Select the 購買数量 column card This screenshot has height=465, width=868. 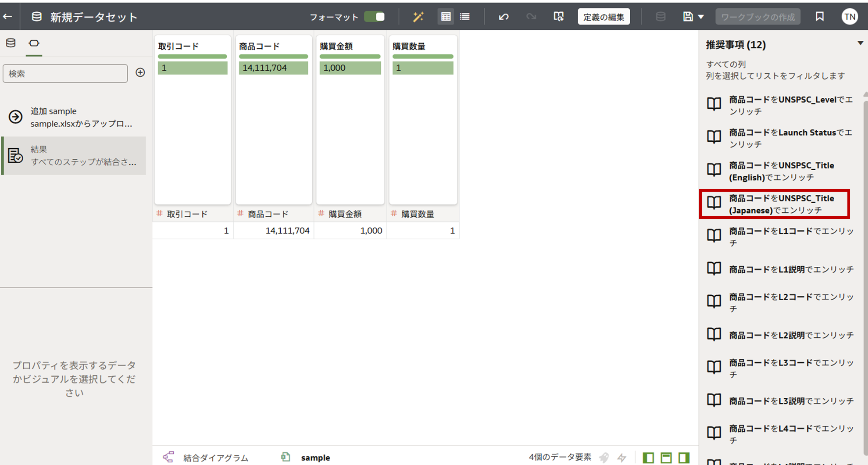[423, 120]
